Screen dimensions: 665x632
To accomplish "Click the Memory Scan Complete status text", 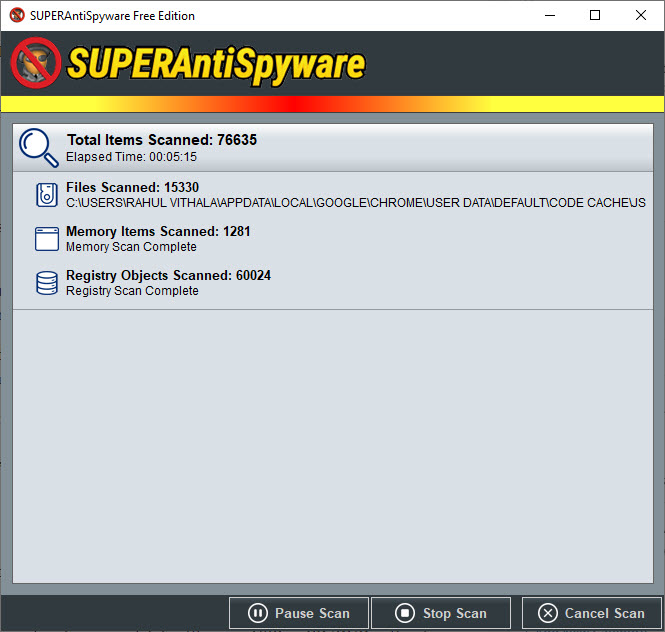I will pos(131,247).
